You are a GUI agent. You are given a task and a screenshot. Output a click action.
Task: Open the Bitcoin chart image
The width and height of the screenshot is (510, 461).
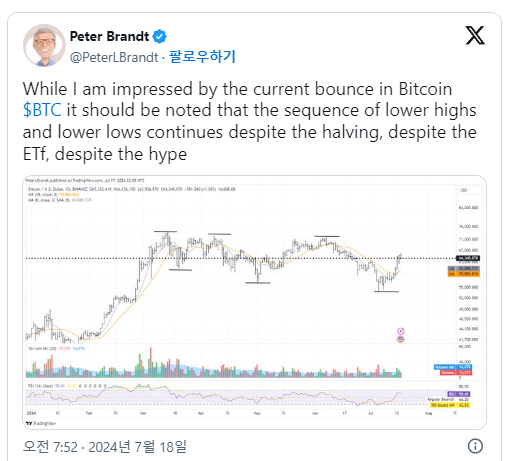(x=254, y=302)
